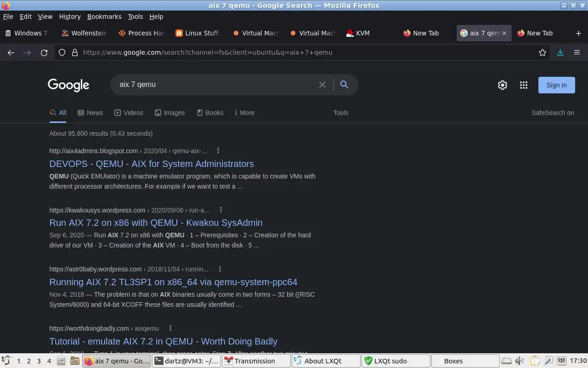This screenshot has width=588, height=368.
Task: Switch to the Boxes taskbar window
Action: pyautogui.click(x=465, y=361)
